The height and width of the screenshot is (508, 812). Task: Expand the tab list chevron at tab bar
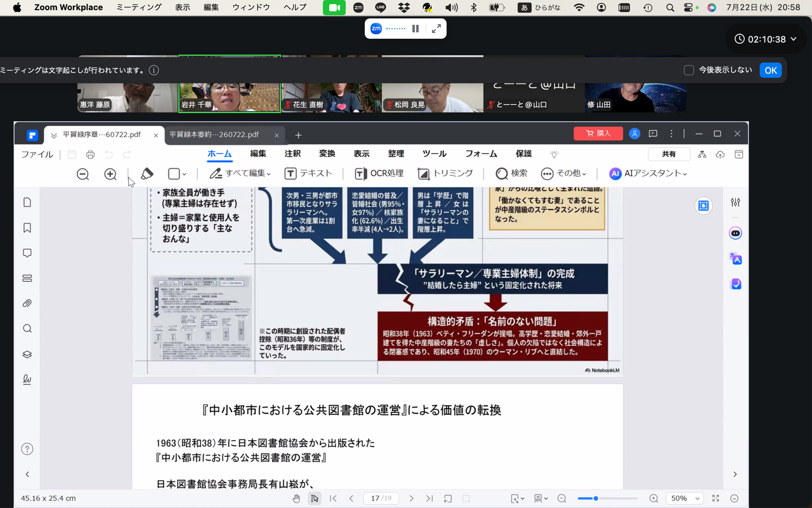click(54, 135)
